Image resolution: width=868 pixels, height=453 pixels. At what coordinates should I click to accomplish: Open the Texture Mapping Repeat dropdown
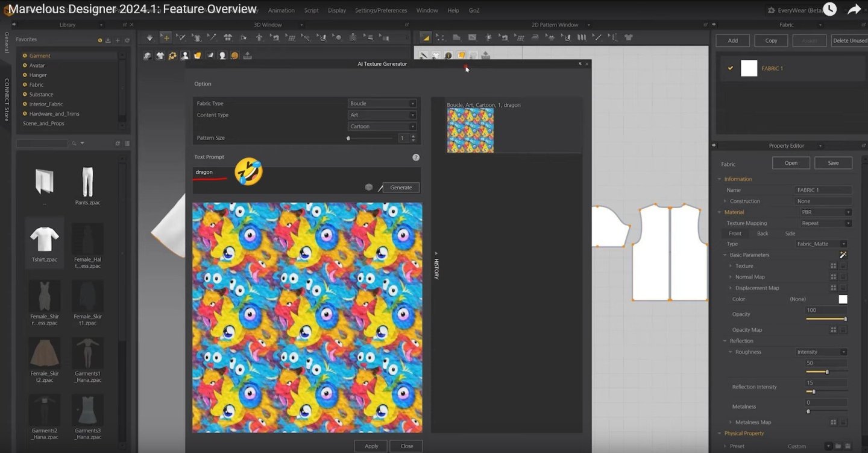click(x=825, y=223)
